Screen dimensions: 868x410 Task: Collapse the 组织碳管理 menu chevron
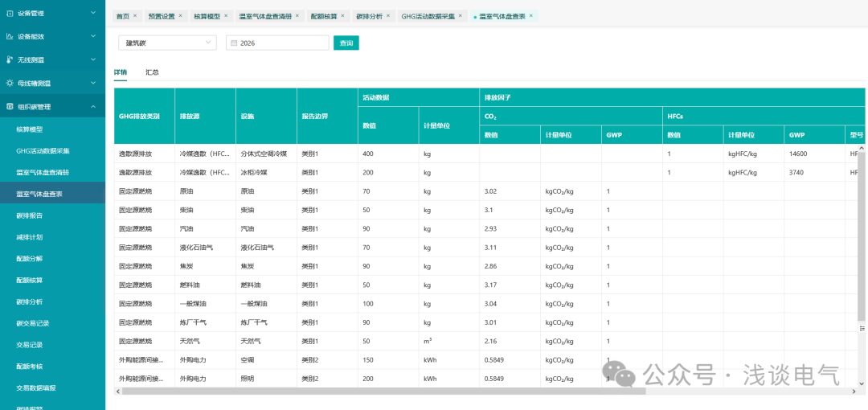(x=93, y=106)
